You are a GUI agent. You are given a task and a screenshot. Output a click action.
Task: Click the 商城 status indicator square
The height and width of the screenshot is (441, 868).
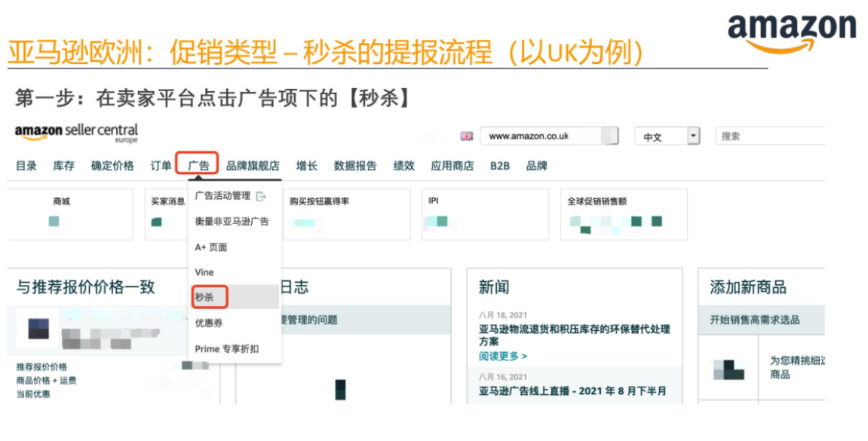53,223
